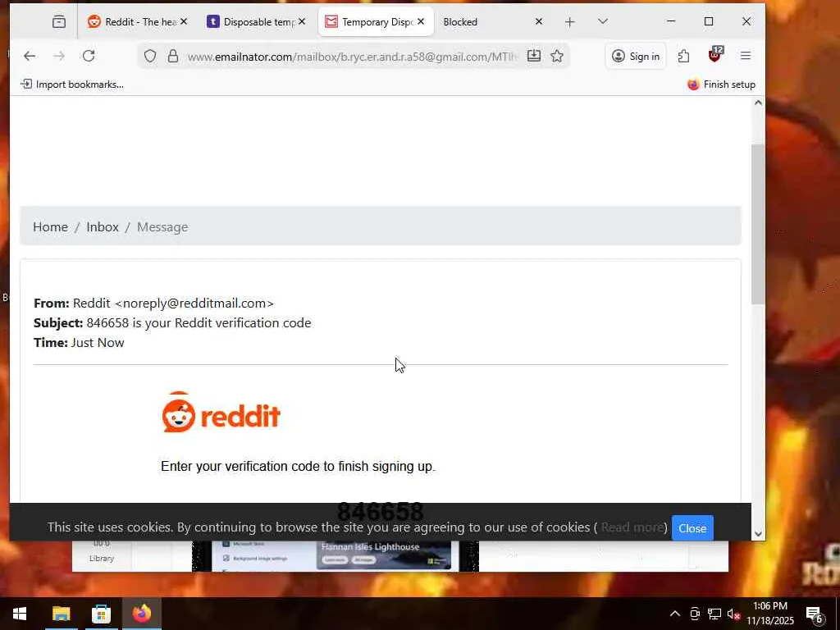Viewport: 840px width, 630px height.
Task: Reload the current page
Action: 89,56
